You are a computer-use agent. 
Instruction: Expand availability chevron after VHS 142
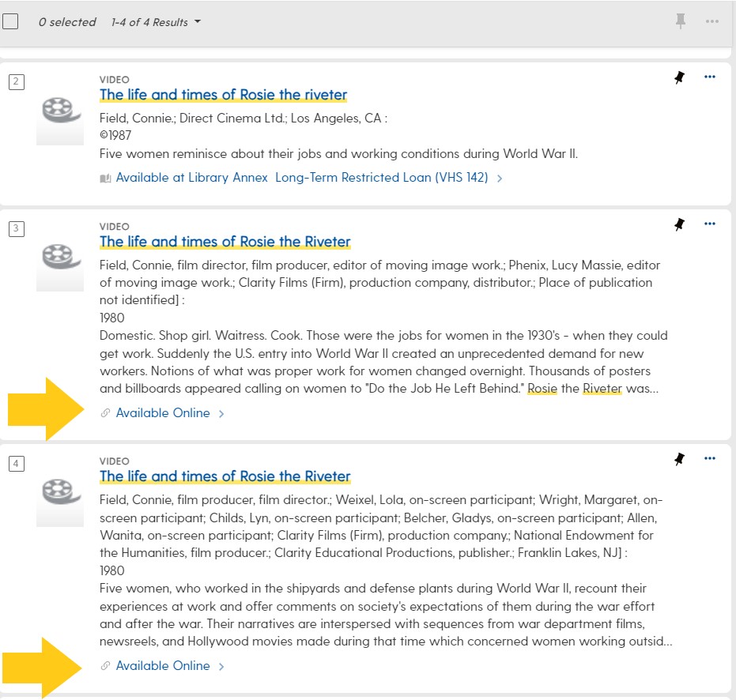tap(500, 179)
